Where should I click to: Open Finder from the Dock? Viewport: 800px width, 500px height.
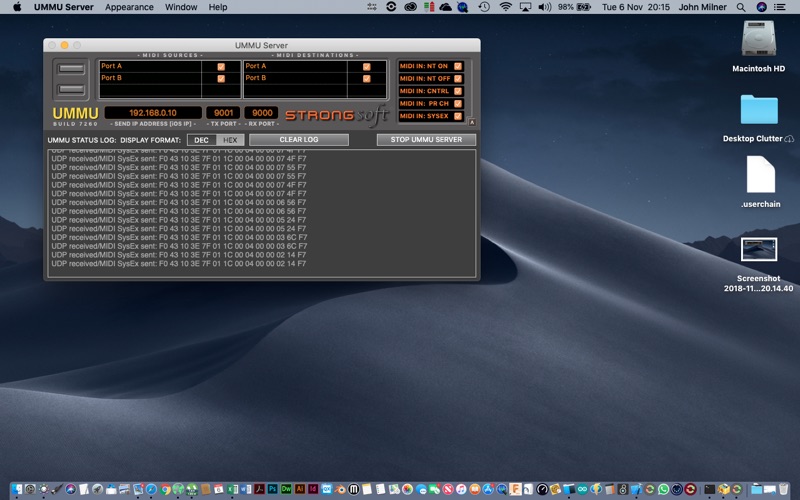point(16,489)
